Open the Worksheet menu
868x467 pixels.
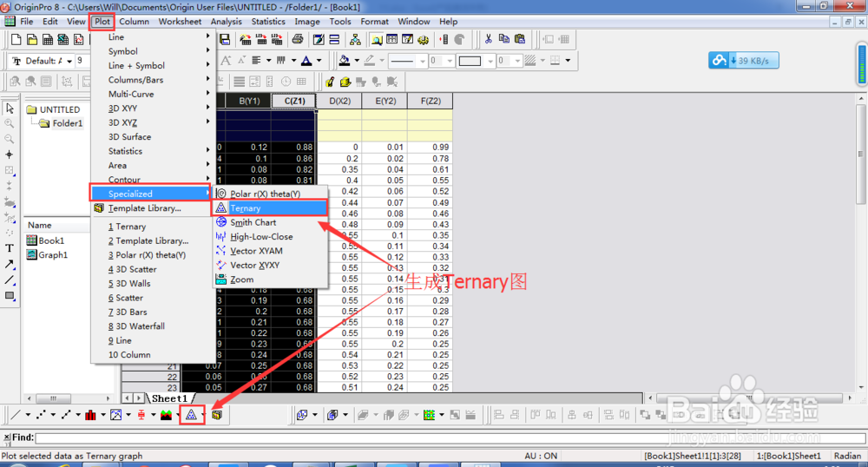180,22
